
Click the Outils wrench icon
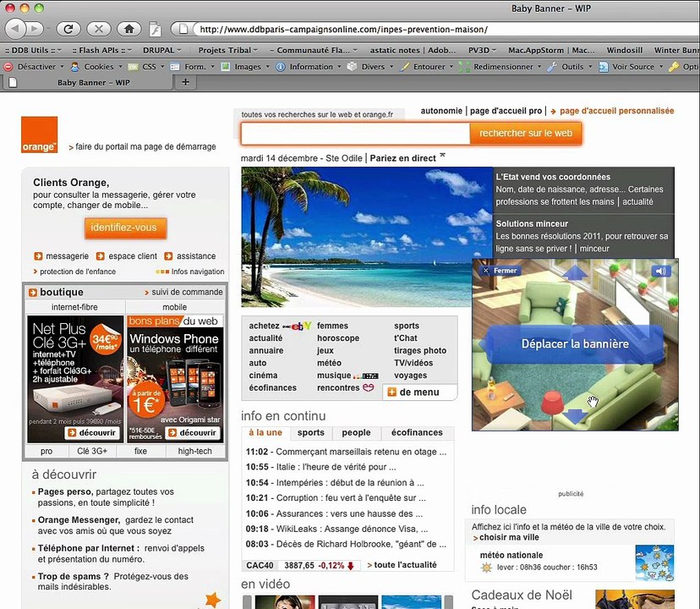[x=552, y=67]
